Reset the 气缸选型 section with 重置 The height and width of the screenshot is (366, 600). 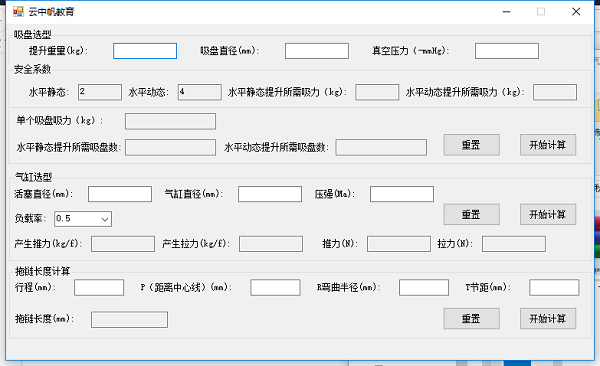coord(471,214)
